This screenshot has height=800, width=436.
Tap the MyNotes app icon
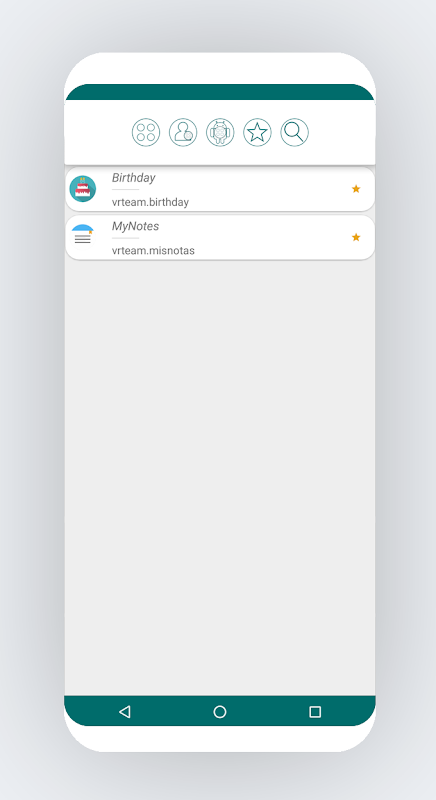pos(83,237)
